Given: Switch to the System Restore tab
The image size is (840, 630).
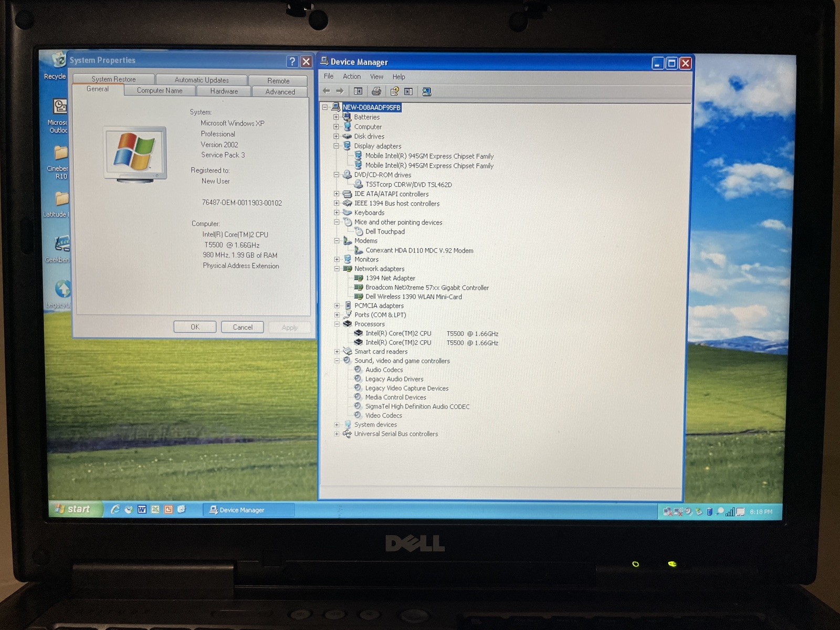Looking at the screenshot, I should pos(113,79).
